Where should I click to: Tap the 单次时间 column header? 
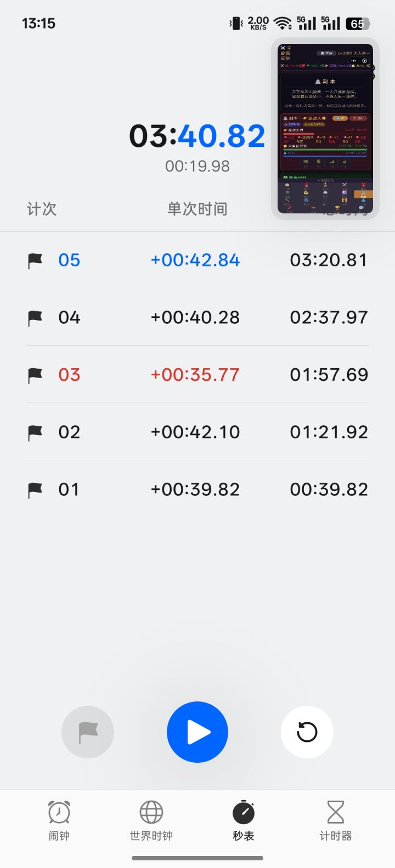pos(198,209)
